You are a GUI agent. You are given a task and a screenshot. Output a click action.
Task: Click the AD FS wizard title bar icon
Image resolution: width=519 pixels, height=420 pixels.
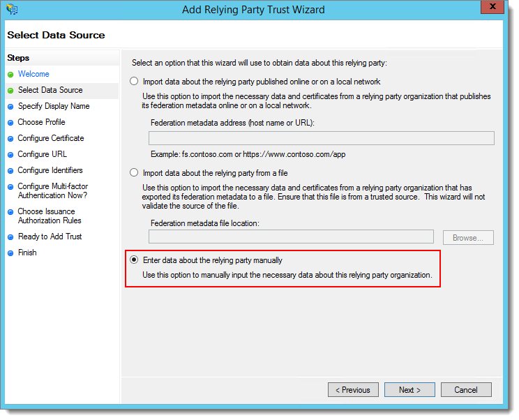[12, 9]
